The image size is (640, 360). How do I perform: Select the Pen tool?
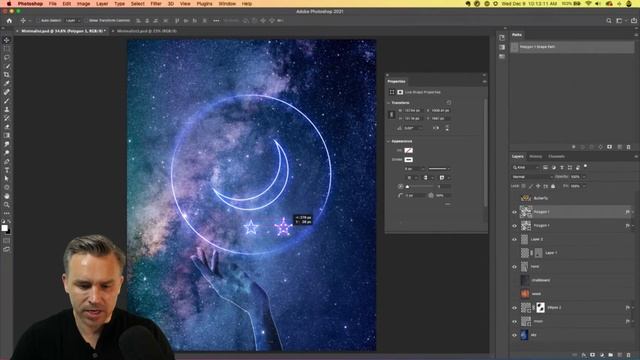(7, 161)
